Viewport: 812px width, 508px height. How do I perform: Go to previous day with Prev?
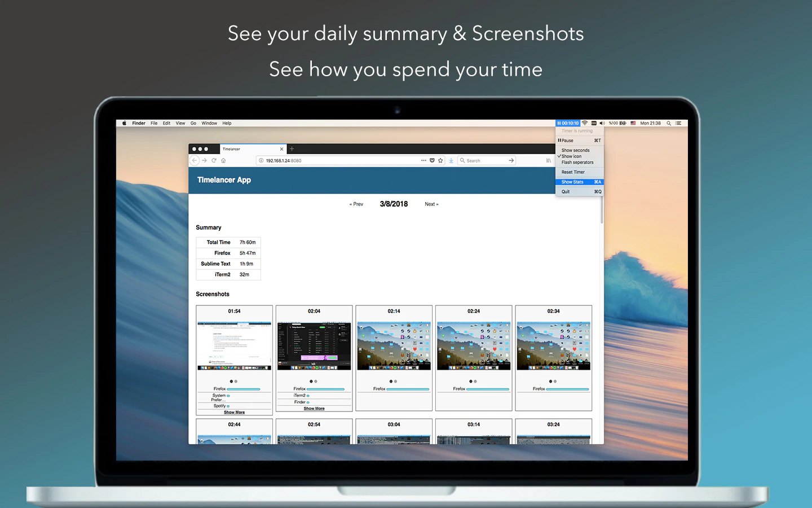coord(356,204)
